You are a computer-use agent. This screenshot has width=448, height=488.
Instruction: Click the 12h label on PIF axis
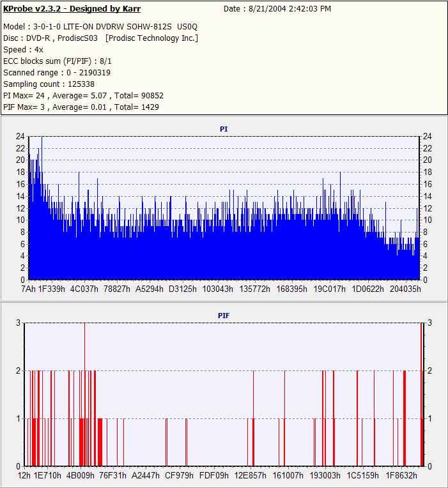[24, 476]
